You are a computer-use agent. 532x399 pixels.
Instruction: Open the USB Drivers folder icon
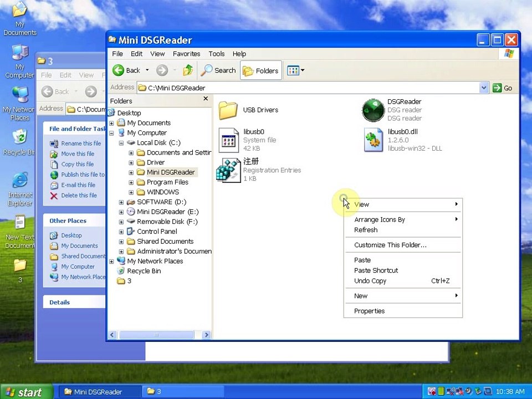(228, 110)
